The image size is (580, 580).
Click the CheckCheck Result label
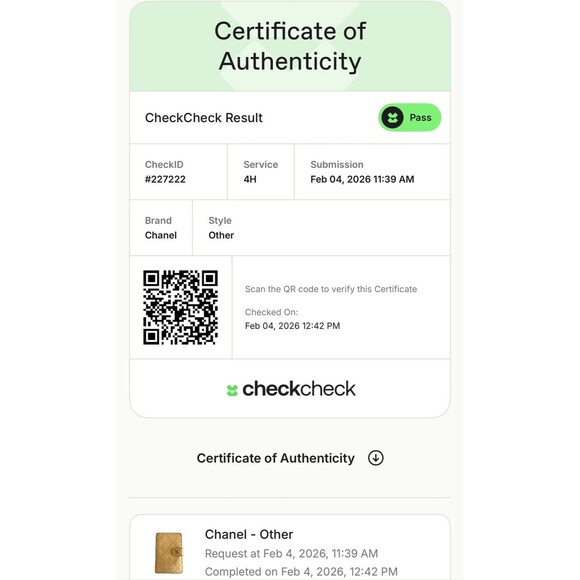coord(203,118)
